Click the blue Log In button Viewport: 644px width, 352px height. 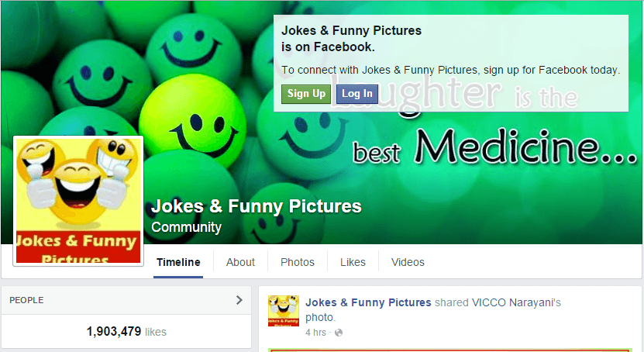click(357, 94)
